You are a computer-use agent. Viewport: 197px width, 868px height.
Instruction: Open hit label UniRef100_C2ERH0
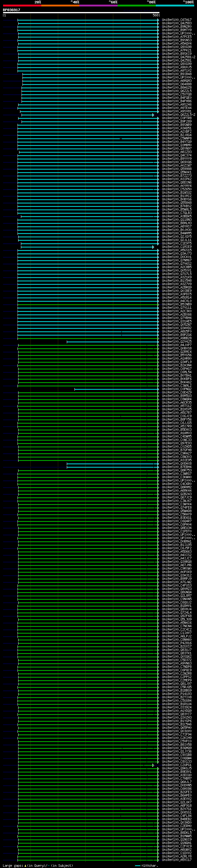[x=177, y=826]
